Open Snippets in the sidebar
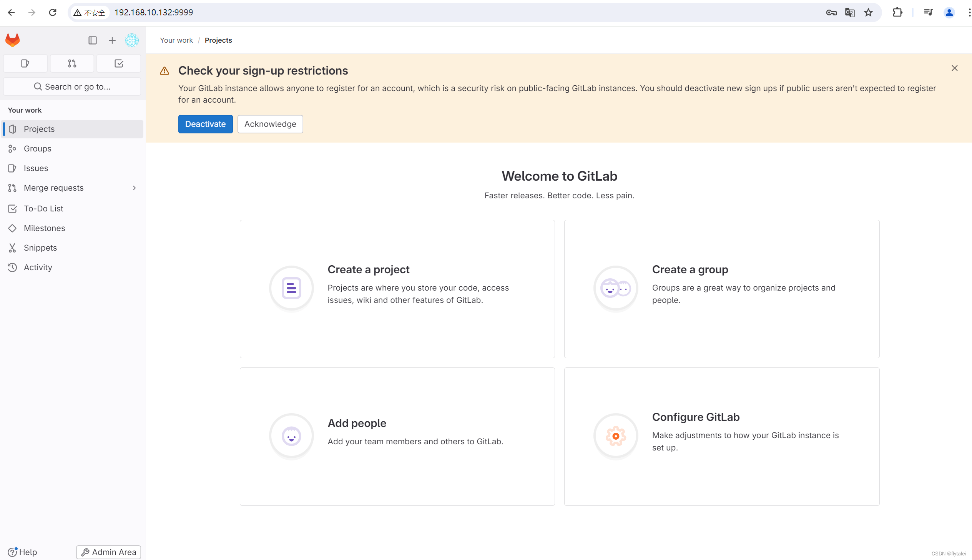The image size is (972, 560). (x=73, y=248)
